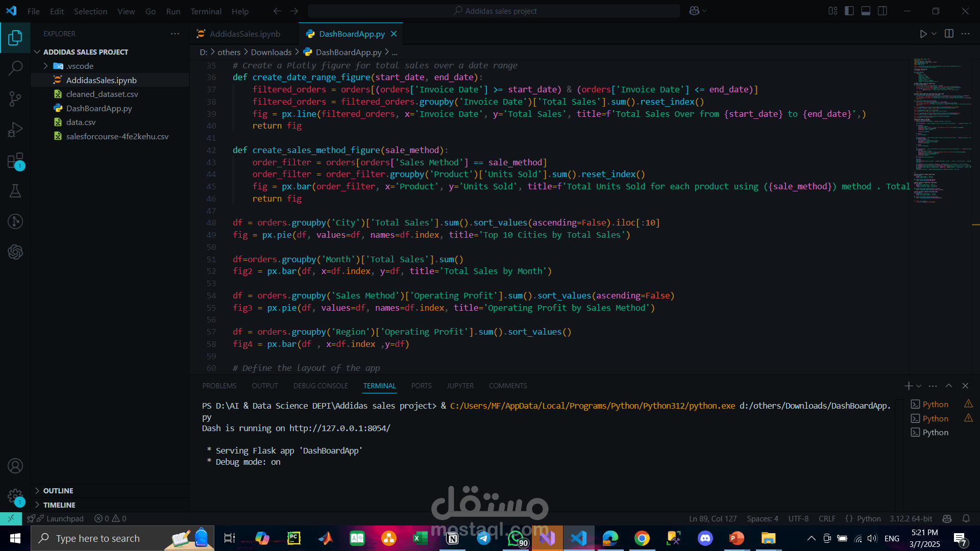Open the cleaned_dataset.csv file
Viewport: 980px width, 551px height.
(x=102, y=94)
